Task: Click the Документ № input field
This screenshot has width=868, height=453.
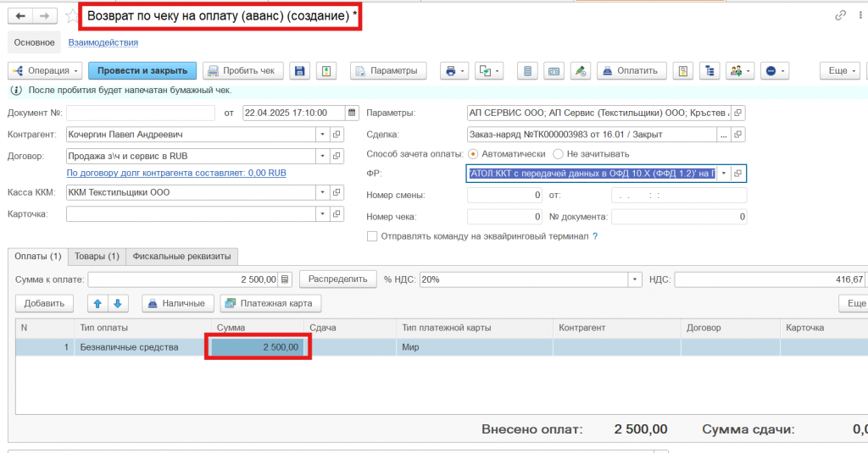Action: 141,113
